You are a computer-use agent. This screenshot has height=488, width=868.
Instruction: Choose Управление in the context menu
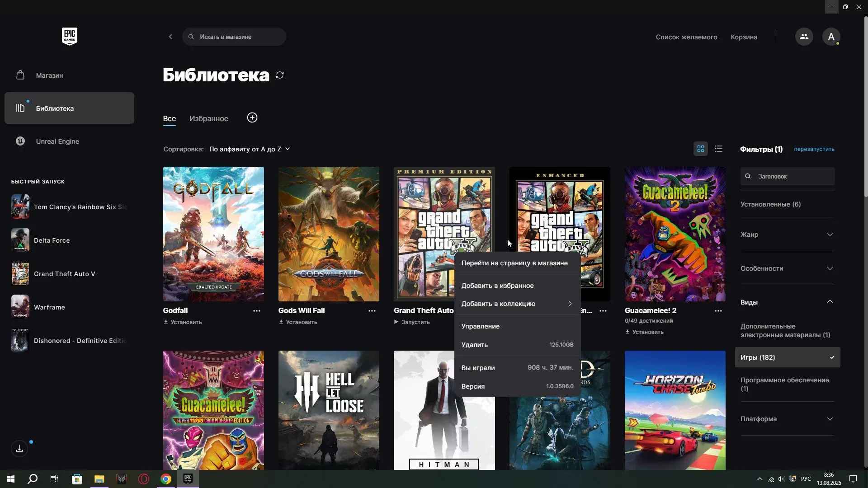point(480,326)
